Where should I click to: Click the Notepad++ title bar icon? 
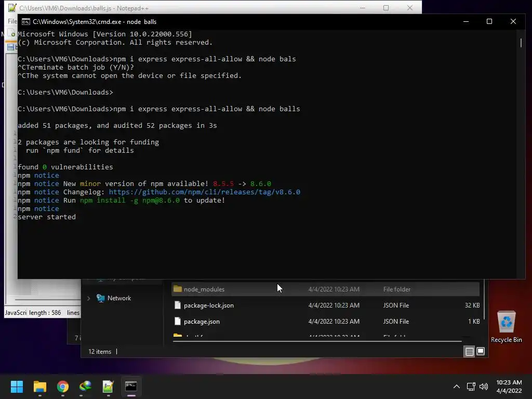pos(12,7)
